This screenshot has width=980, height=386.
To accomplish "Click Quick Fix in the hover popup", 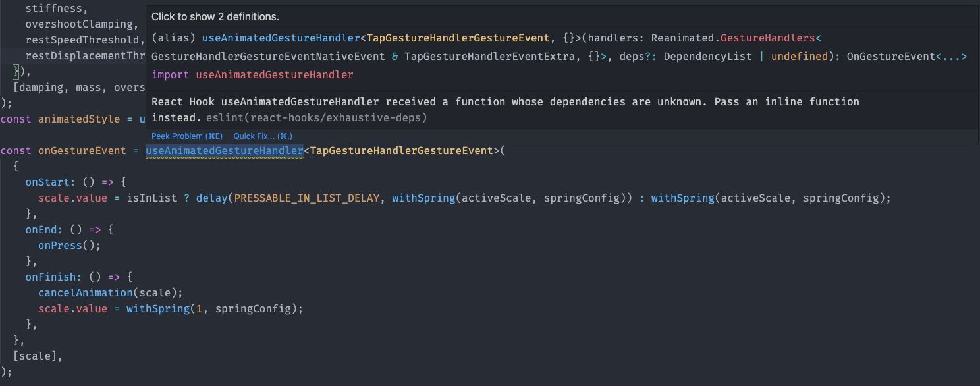I will tap(262, 136).
